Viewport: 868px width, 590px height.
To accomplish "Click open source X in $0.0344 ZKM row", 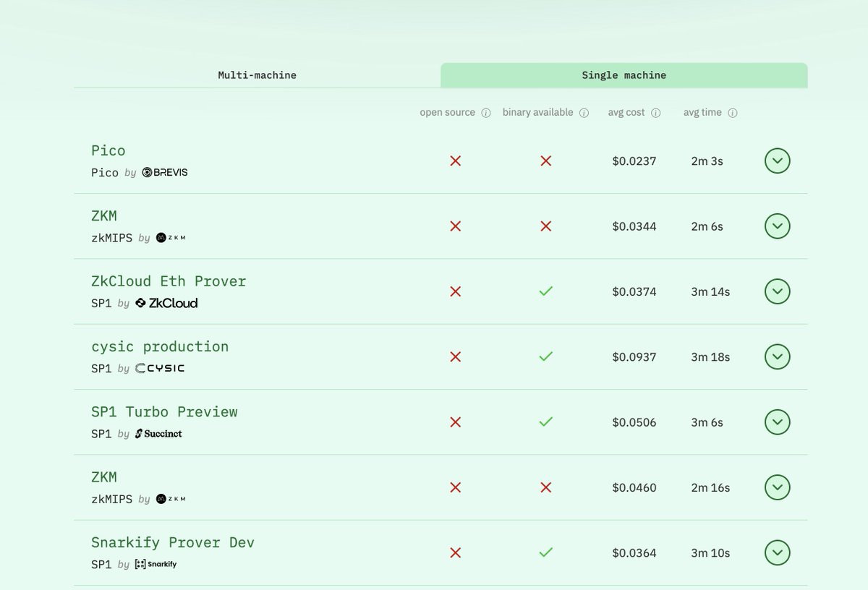I will tap(456, 226).
